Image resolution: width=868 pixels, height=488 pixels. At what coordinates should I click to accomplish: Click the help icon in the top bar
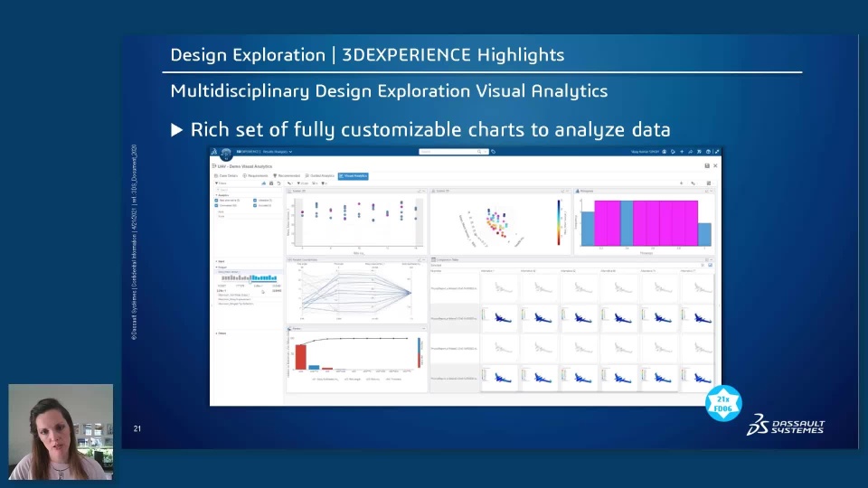click(708, 152)
